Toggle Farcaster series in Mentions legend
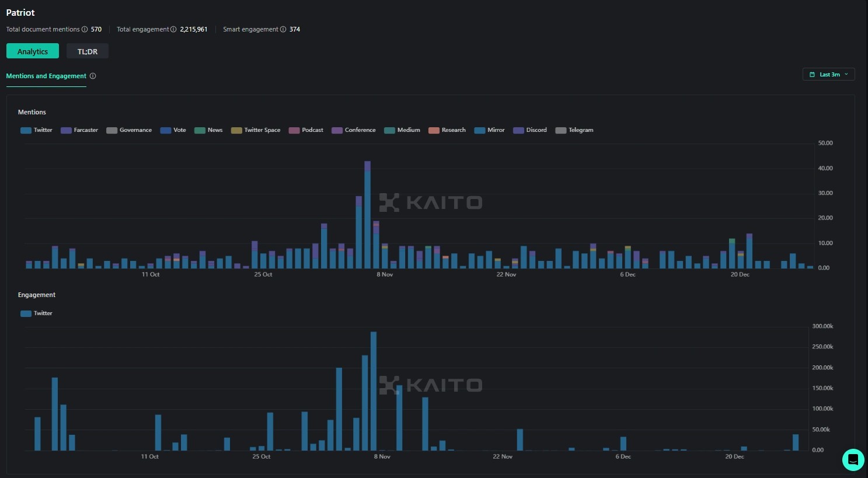This screenshot has height=478, width=868. pyautogui.click(x=79, y=130)
